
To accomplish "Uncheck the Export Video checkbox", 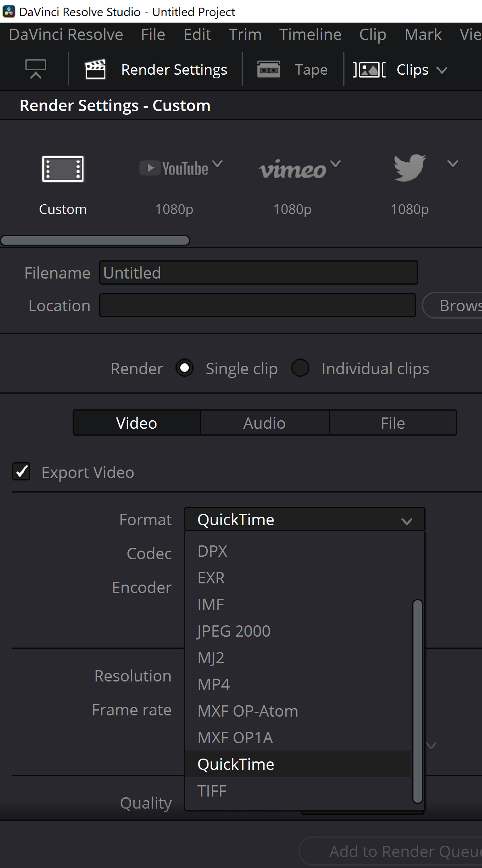I will pos(21,472).
